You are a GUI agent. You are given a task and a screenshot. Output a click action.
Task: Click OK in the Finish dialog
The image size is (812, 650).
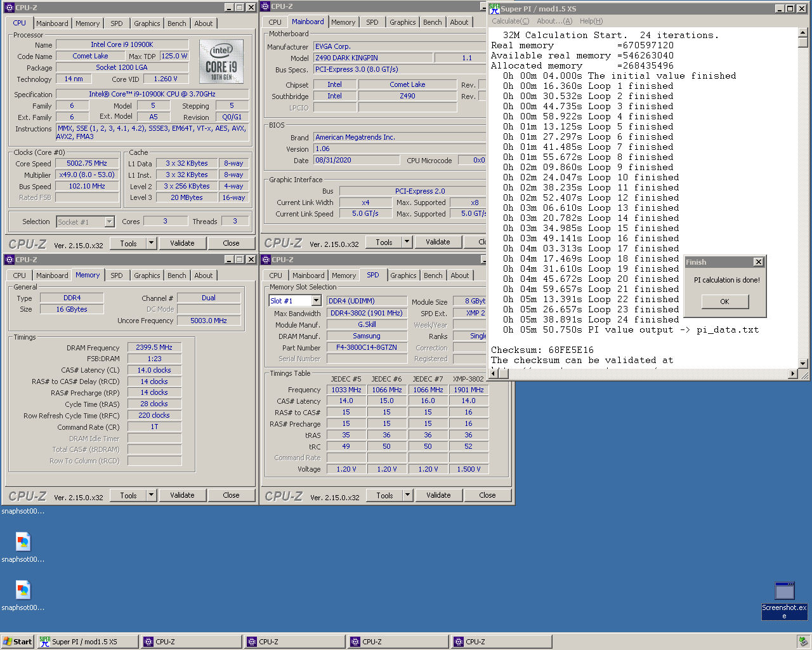(725, 302)
